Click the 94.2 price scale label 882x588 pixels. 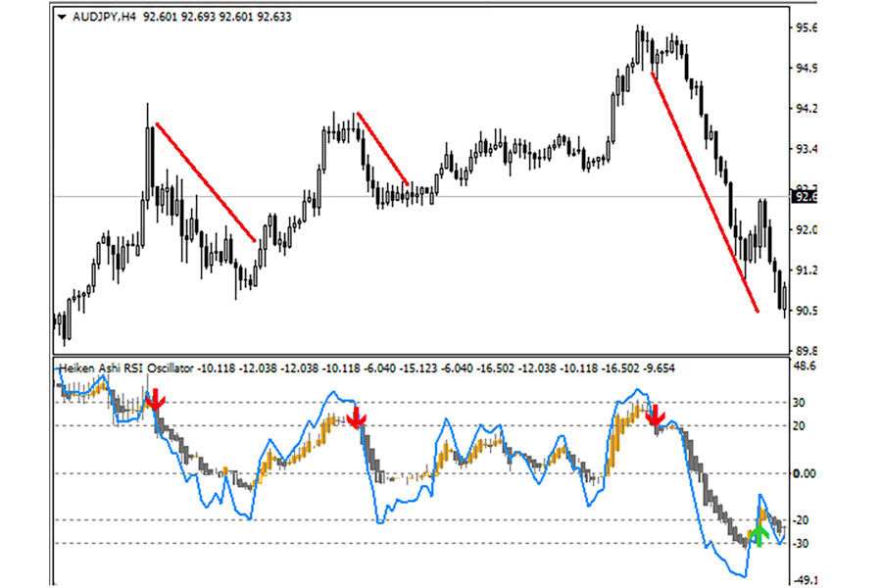click(x=808, y=109)
